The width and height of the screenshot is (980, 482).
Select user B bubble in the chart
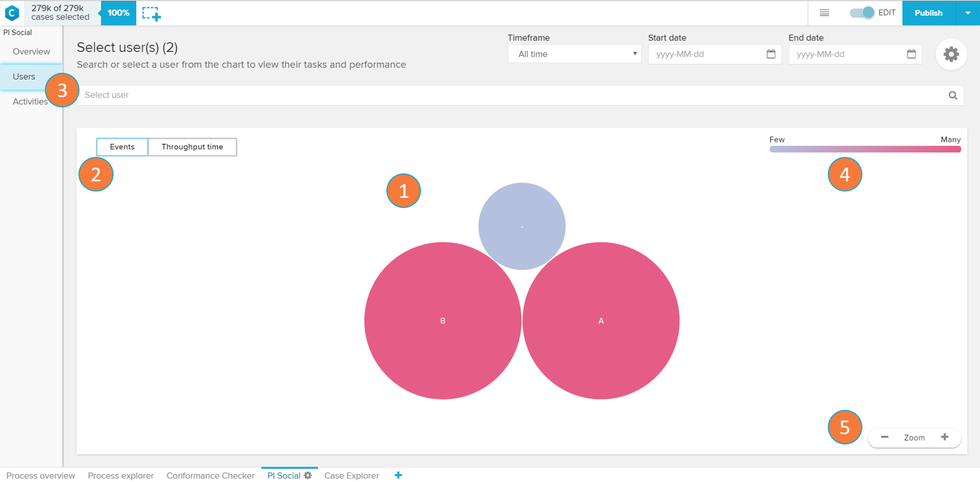443,321
